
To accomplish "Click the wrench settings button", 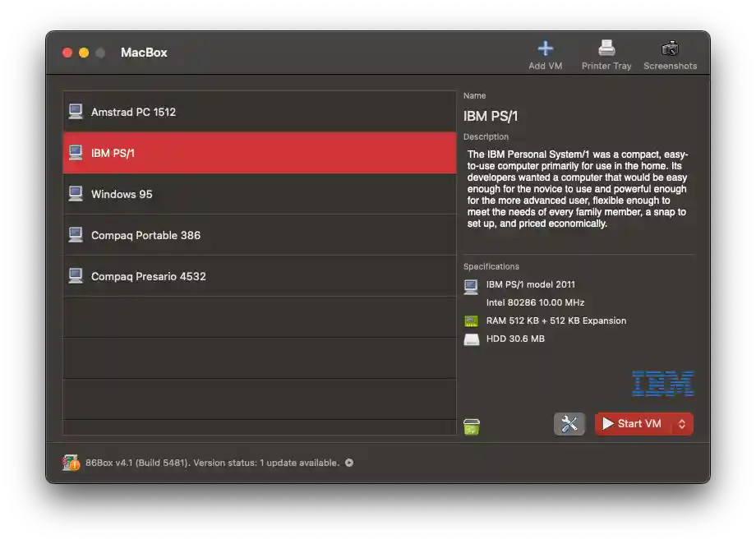I will point(569,424).
